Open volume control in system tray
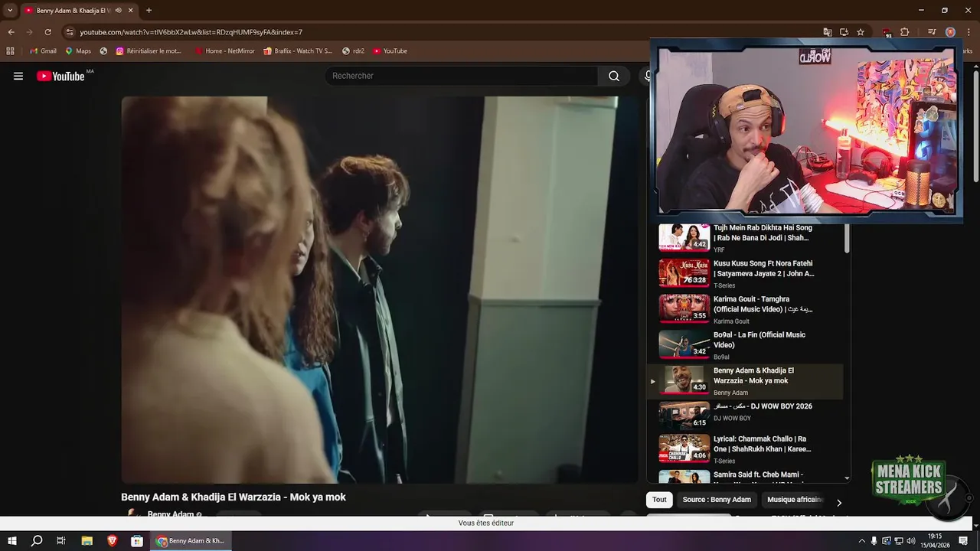Screen dimensions: 980x551 point(911,541)
